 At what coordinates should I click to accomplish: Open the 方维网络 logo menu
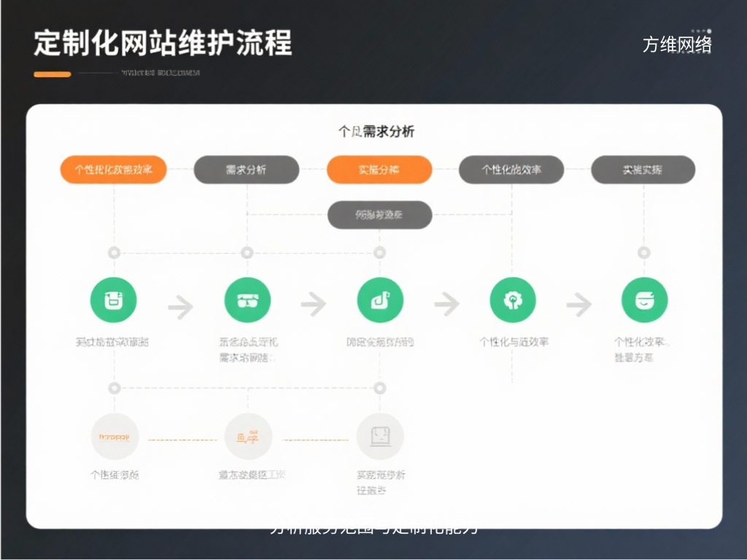[677, 44]
